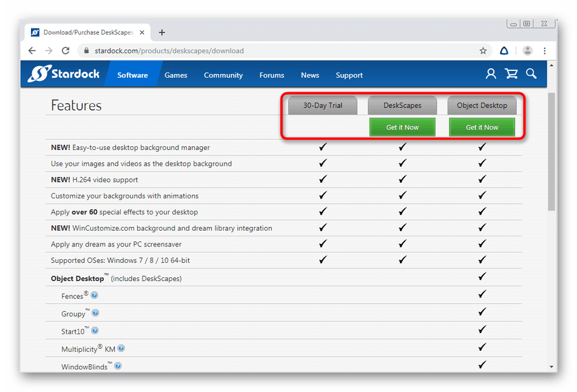
Task: Go back with the browser back arrow
Action: 32,51
